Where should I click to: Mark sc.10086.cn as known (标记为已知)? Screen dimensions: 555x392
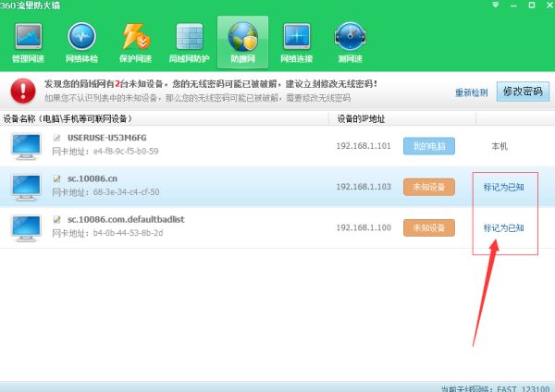coord(504,187)
